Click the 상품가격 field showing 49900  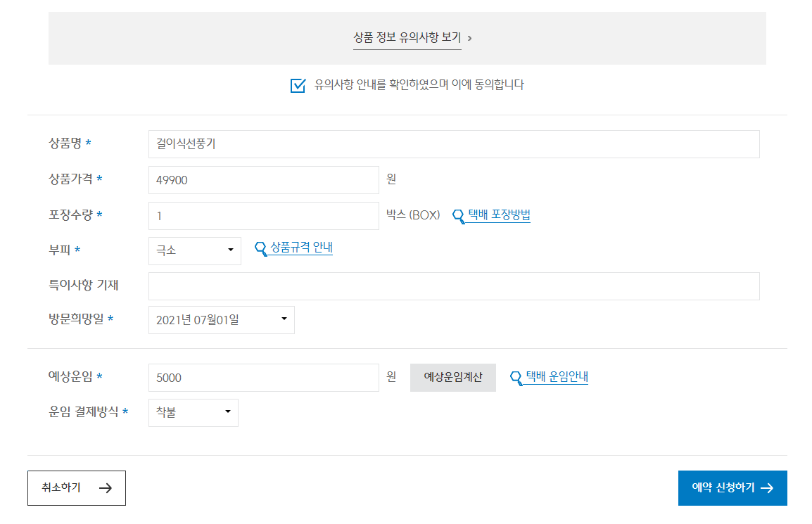[x=264, y=179]
